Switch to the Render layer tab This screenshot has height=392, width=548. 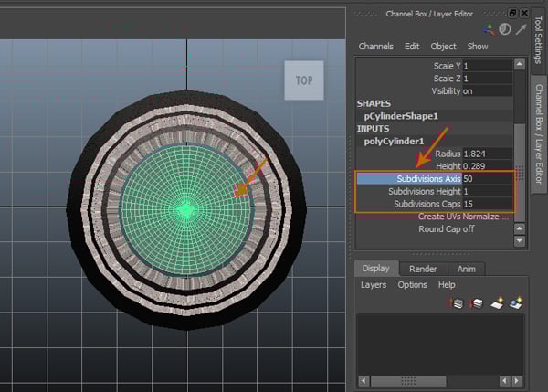click(x=422, y=269)
